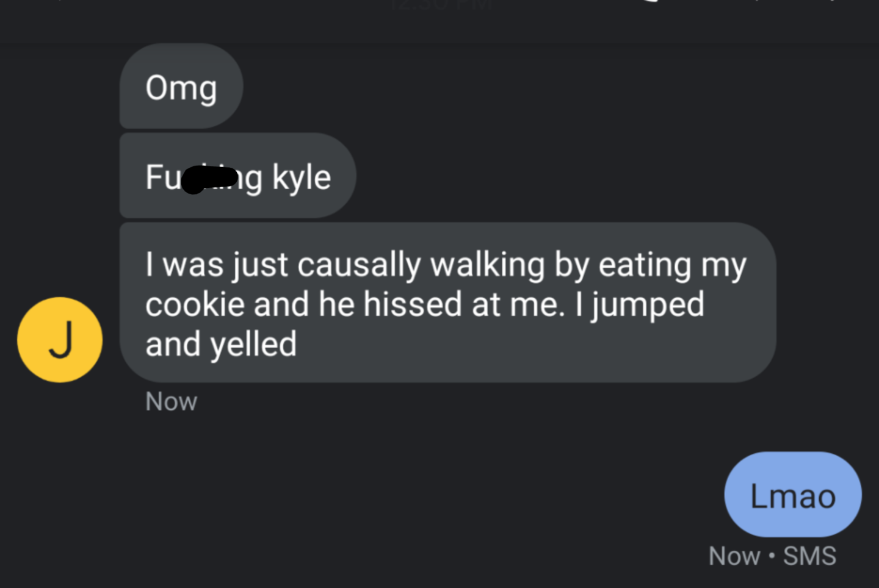Tap the blue "Lmao" sent message
Viewport: 879px width, 588px height.
click(792, 495)
